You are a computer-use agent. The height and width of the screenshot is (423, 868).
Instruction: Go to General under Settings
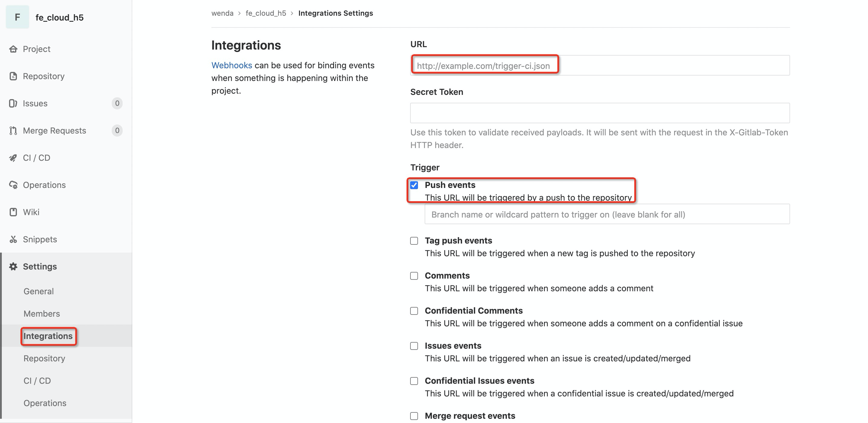click(39, 291)
